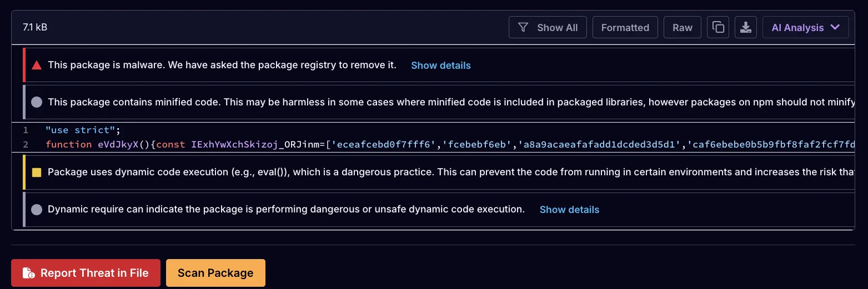Click the copy file contents icon
This screenshot has height=289, width=868.
[x=718, y=27]
